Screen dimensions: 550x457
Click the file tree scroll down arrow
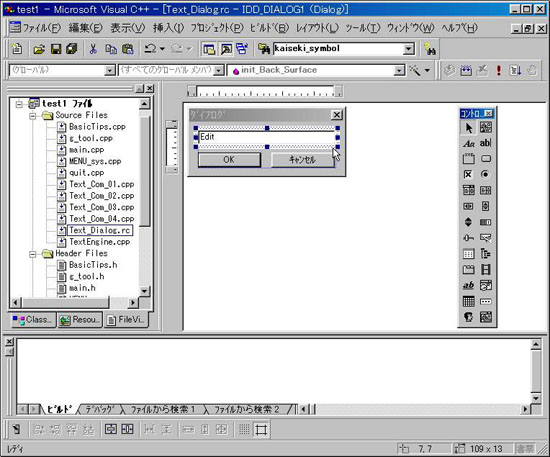pos(145,291)
